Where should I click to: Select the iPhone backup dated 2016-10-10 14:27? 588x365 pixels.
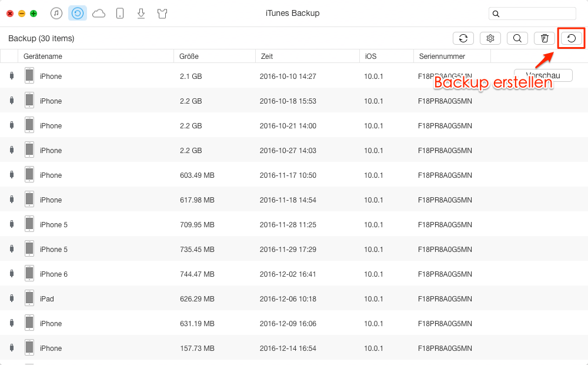(x=294, y=75)
